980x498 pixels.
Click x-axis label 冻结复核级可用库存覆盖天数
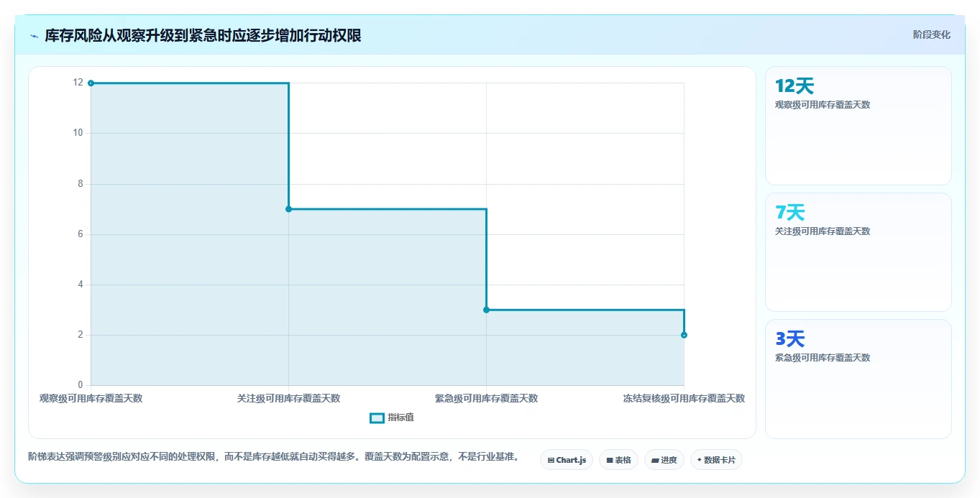684,398
